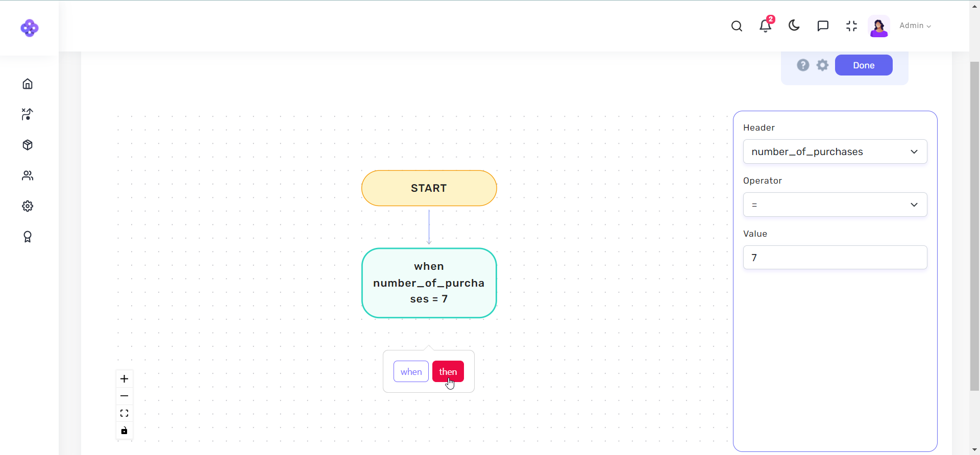
Task: Click the Value input field
Action: [835, 258]
